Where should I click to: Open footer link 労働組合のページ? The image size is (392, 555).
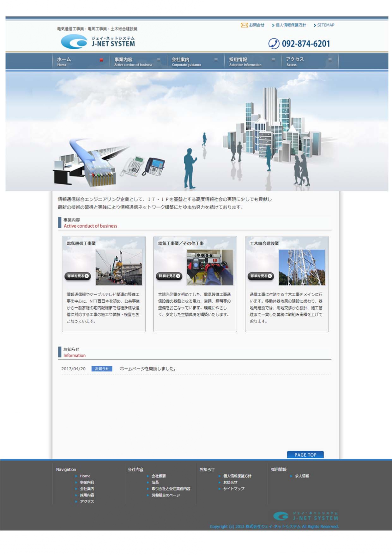pyautogui.click(x=166, y=495)
